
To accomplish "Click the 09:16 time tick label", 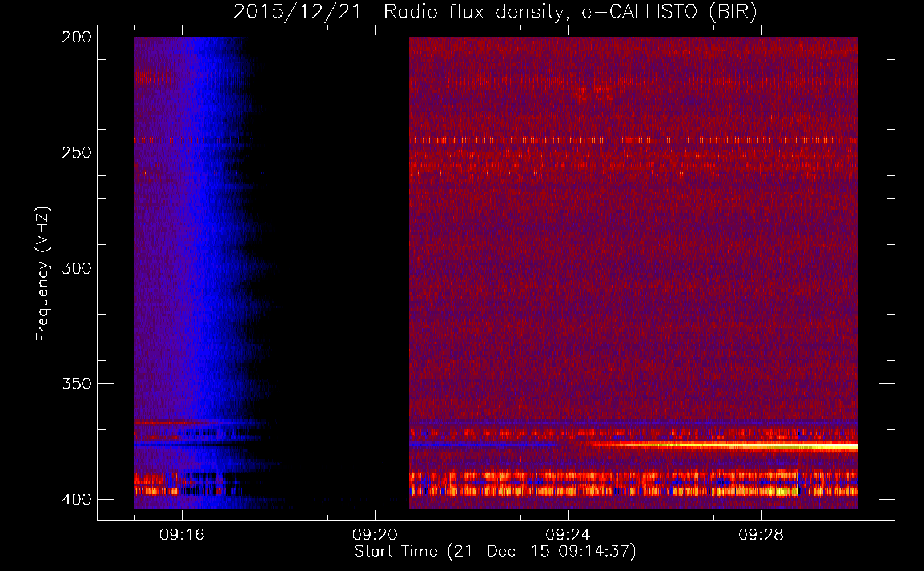I will tap(182, 535).
